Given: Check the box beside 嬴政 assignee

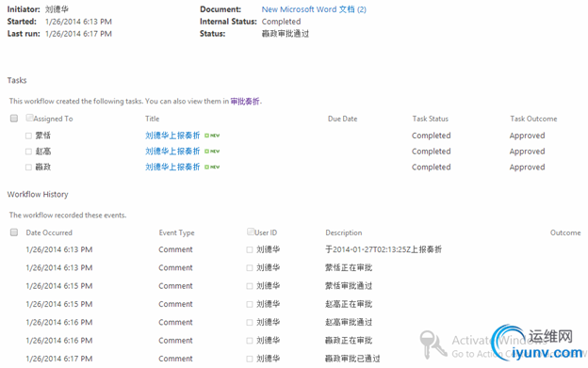Looking at the screenshot, I should (x=28, y=167).
